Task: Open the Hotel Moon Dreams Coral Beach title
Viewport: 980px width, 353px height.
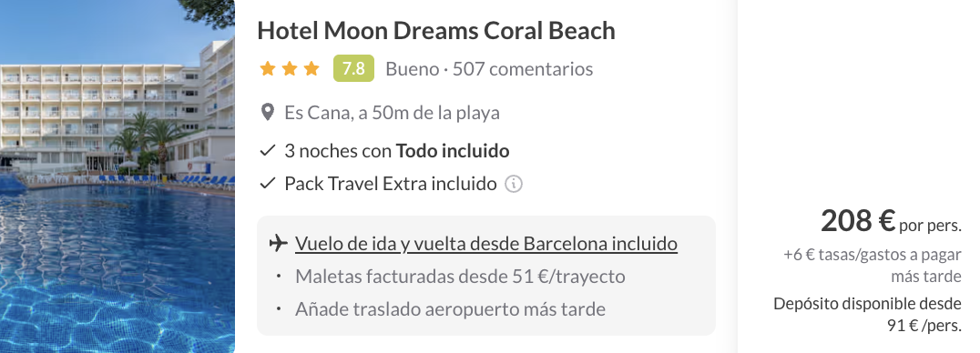Action: tap(436, 31)
